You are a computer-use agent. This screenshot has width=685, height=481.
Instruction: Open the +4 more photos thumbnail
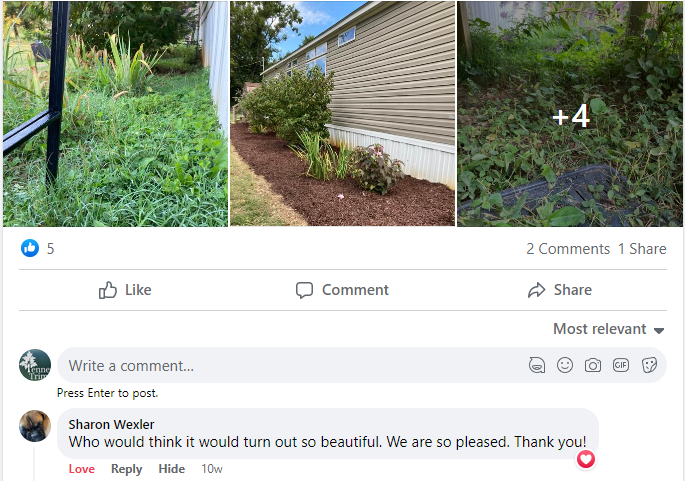coord(570,114)
